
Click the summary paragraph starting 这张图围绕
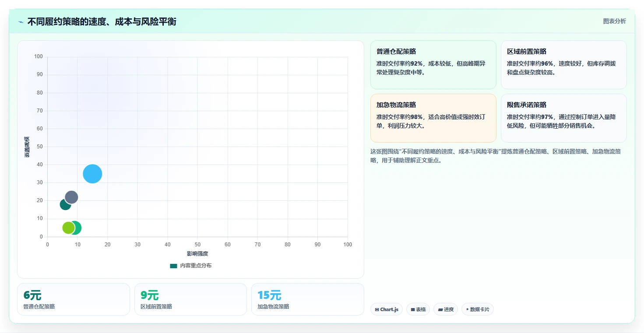496,156
